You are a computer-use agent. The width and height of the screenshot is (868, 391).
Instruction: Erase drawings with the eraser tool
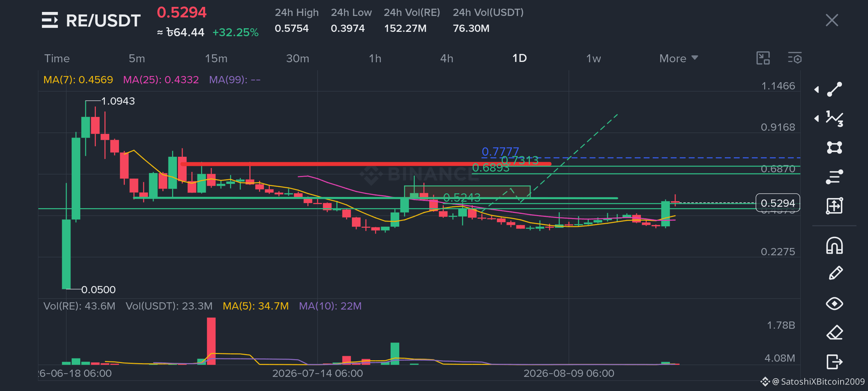(x=835, y=332)
